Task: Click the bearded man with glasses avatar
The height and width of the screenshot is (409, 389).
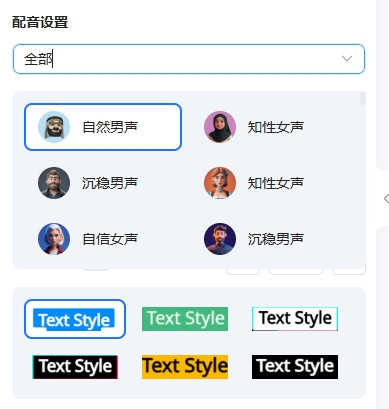Action: click(54, 127)
